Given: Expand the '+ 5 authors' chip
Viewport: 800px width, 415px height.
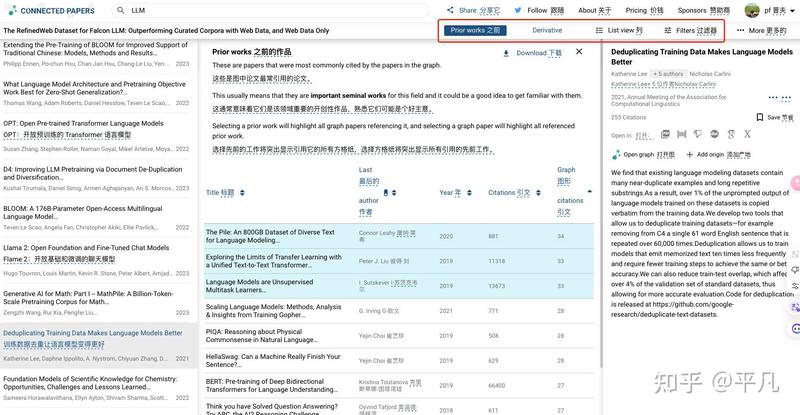Looking at the screenshot, I should 668,74.
